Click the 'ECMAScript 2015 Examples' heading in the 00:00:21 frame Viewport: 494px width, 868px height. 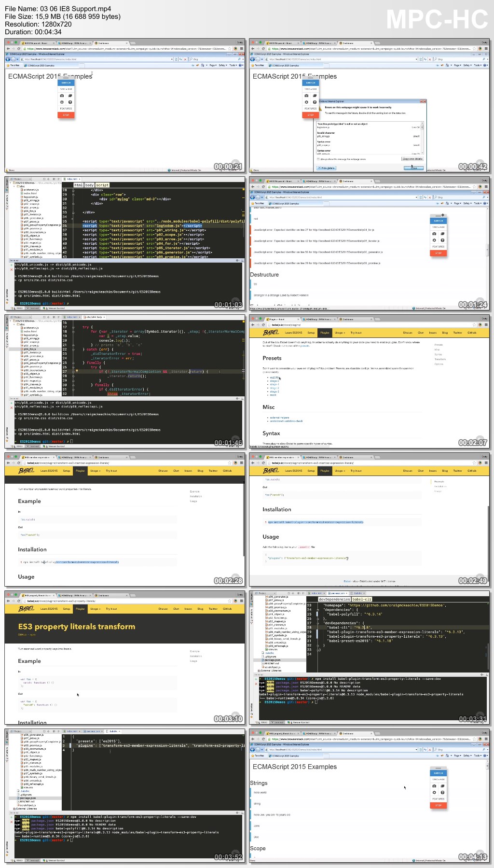(x=50, y=76)
